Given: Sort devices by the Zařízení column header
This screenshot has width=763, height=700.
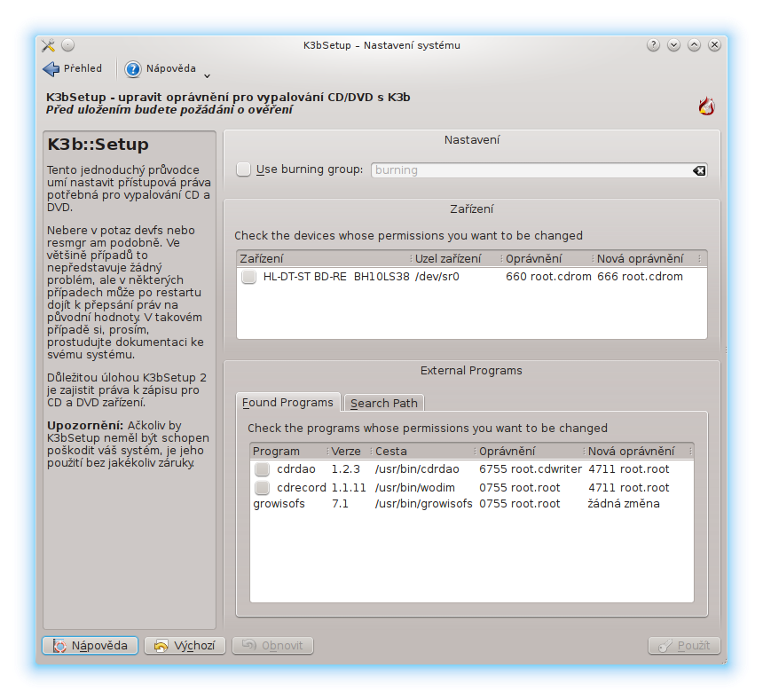Looking at the screenshot, I should coord(323,259).
